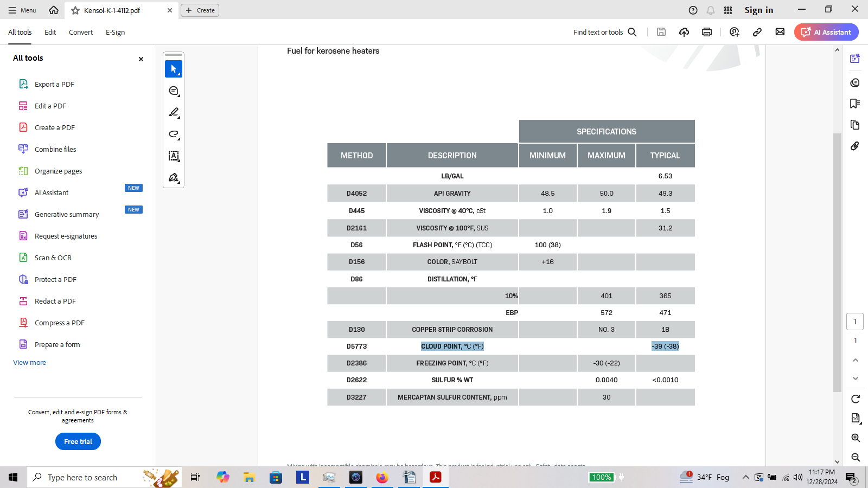Screen dimensions: 868x488
Task: Open Firefox from the Windows taskbar
Action: point(382,477)
